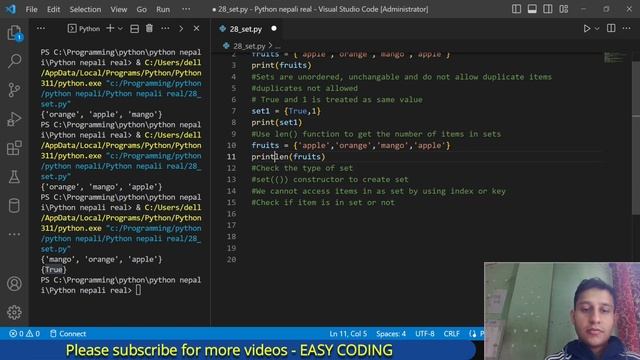Open terminal panel more actions ellipsis
640x360 pixels.
165,29
